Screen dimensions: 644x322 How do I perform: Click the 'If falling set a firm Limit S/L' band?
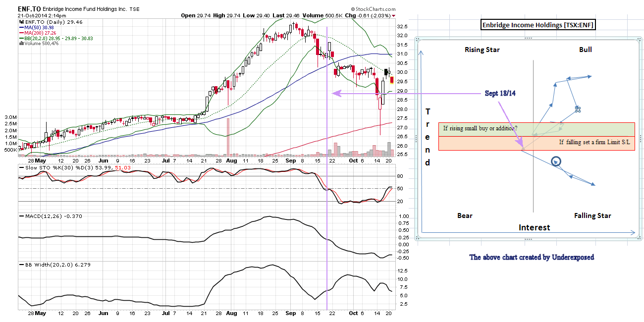pos(536,143)
